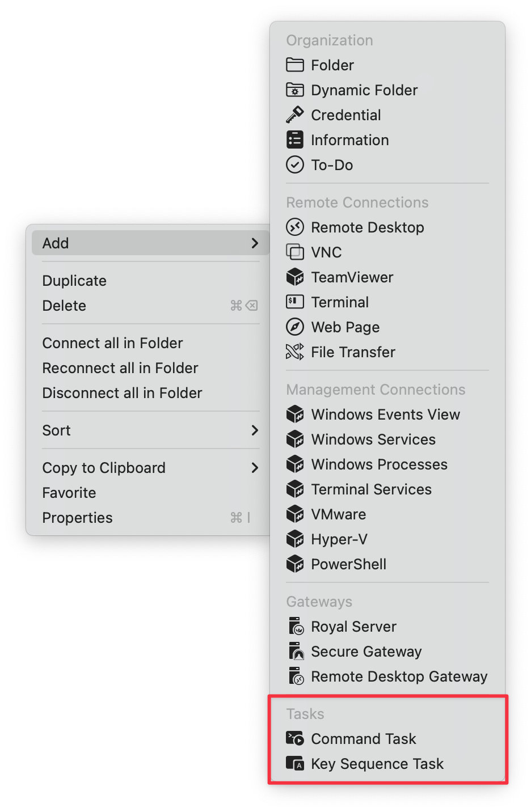
Task: Add a Windows Services connection
Action: [x=387, y=439]
